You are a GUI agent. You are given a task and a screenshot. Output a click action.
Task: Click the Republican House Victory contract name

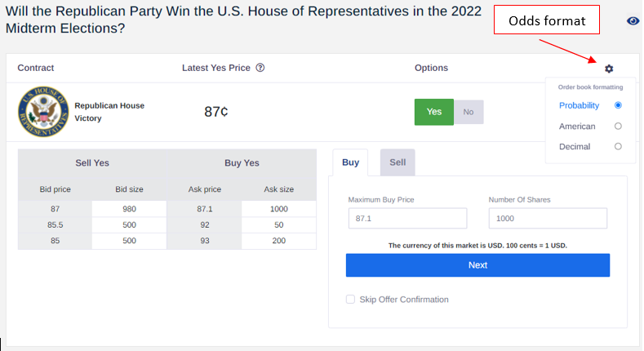point(109,112)
